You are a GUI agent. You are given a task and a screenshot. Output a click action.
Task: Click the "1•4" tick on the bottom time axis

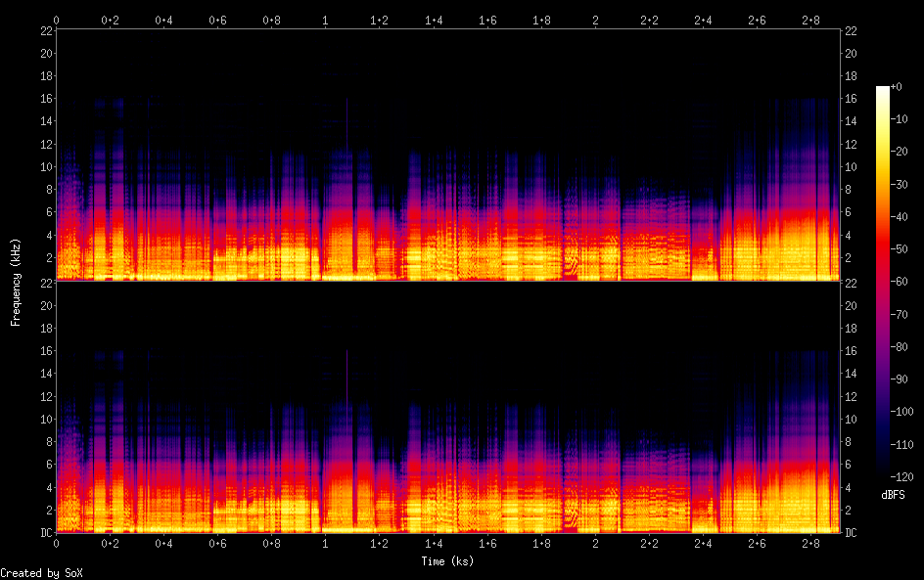tap(434, 543)
